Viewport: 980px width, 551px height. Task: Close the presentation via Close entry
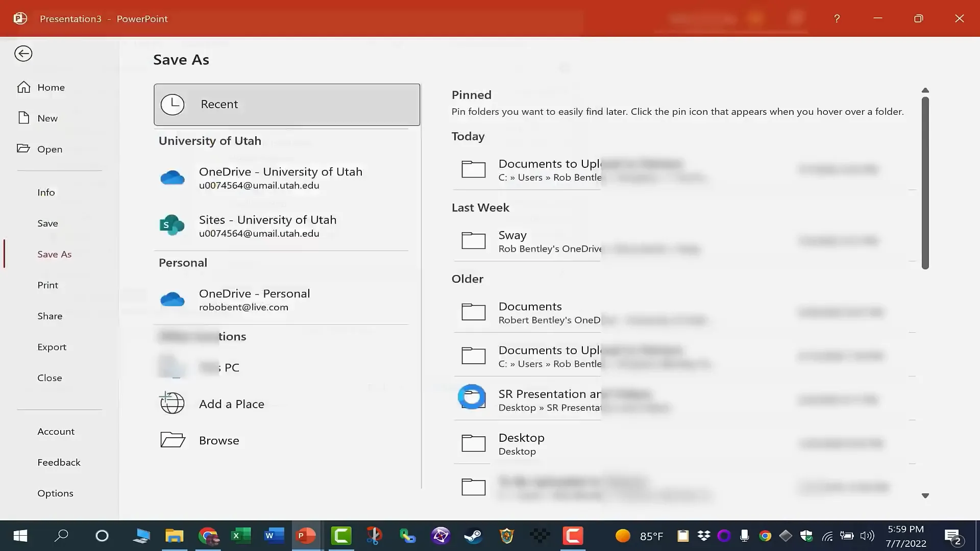pyautogui.click(x=50, y=378)
